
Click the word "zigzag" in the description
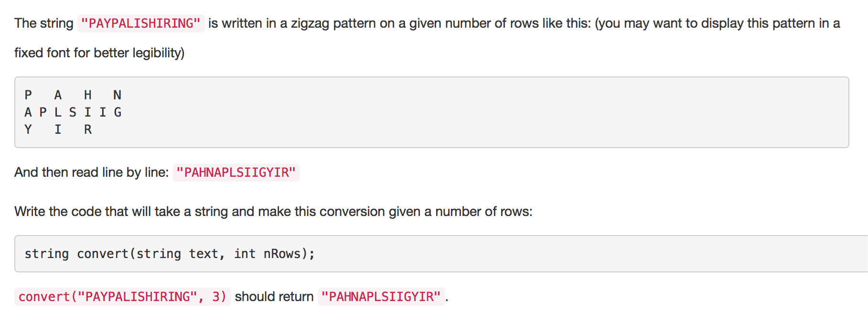[x=310, y=23]
